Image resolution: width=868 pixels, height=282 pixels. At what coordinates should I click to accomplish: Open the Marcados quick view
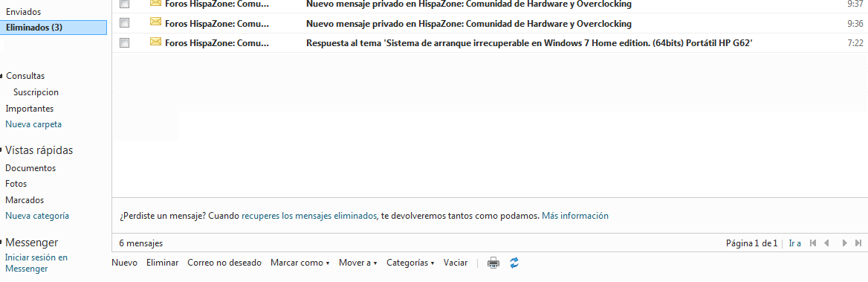tap(25, 200)
